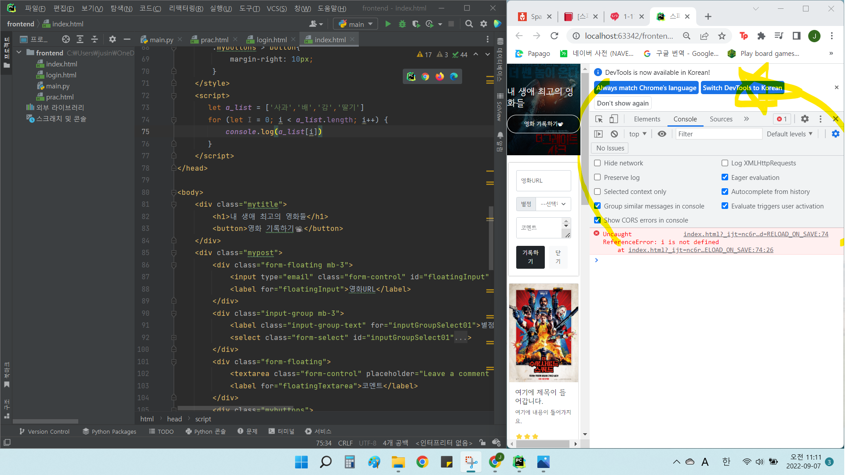Screen dimensions: 868x475
Task: Click the Suicide Squad movie poster
Action: [543, 332]
